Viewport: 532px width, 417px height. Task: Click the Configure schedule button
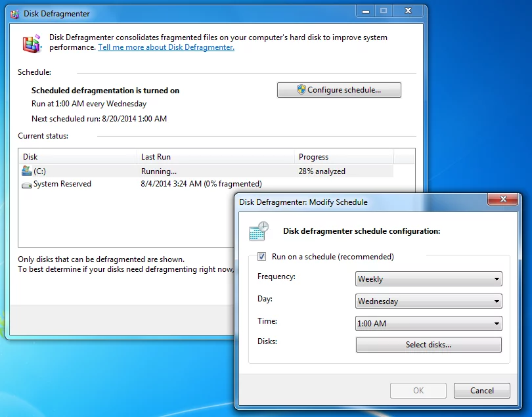tap(338, 90)
